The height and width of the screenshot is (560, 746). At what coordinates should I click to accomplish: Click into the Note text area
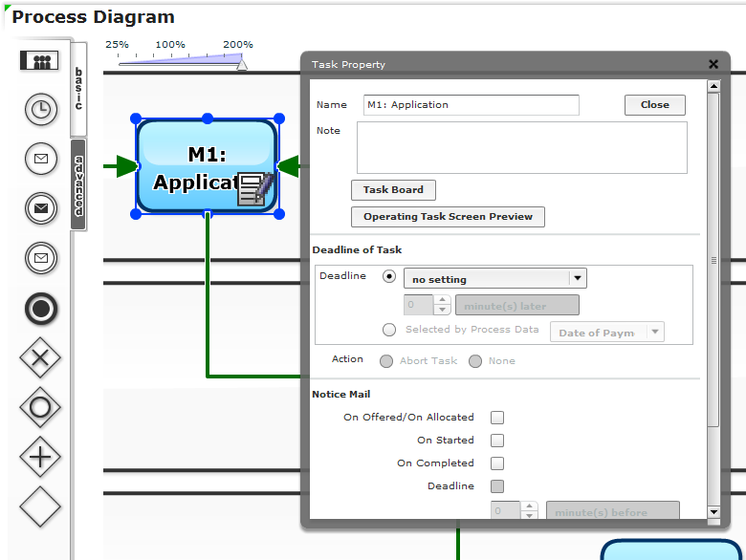coord(521,147)
